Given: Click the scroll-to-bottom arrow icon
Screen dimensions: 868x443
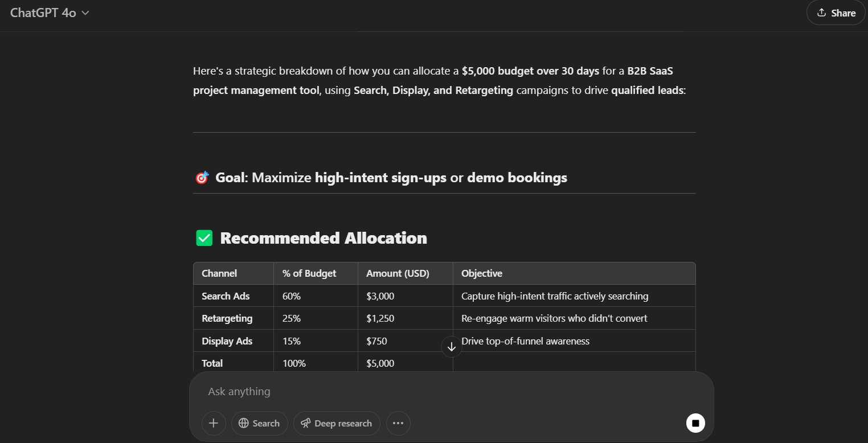Looking at the screenshot, I should click(x=452, y=347).
